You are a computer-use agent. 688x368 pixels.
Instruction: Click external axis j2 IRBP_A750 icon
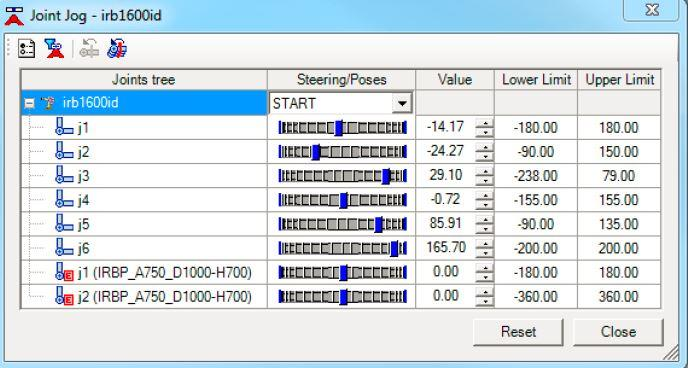[x=64, y=297]
